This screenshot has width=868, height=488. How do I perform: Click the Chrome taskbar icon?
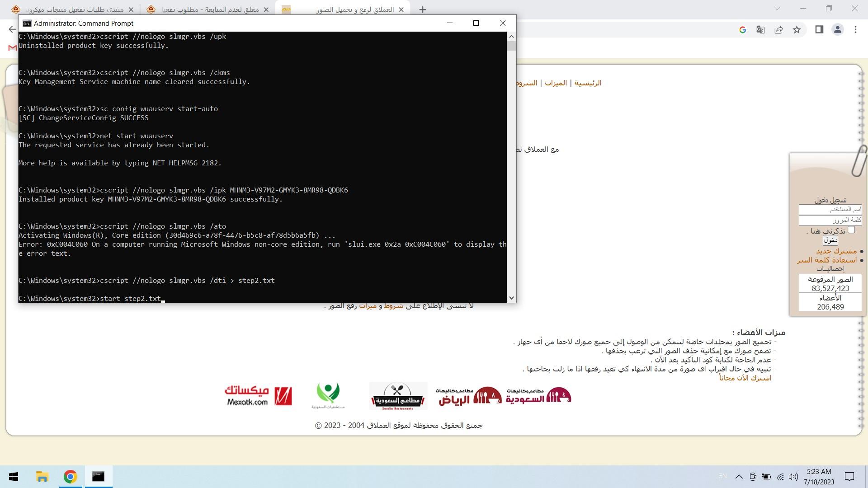(70, 477)
